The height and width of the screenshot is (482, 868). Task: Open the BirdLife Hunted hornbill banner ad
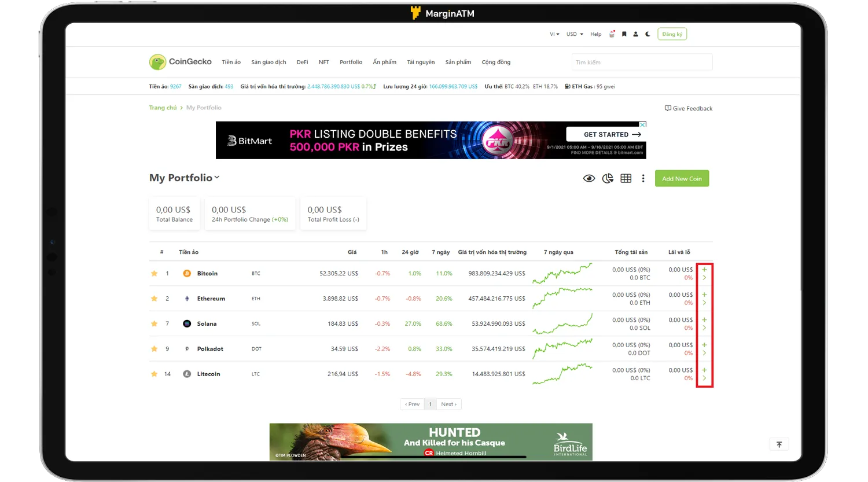click(431, 442)
